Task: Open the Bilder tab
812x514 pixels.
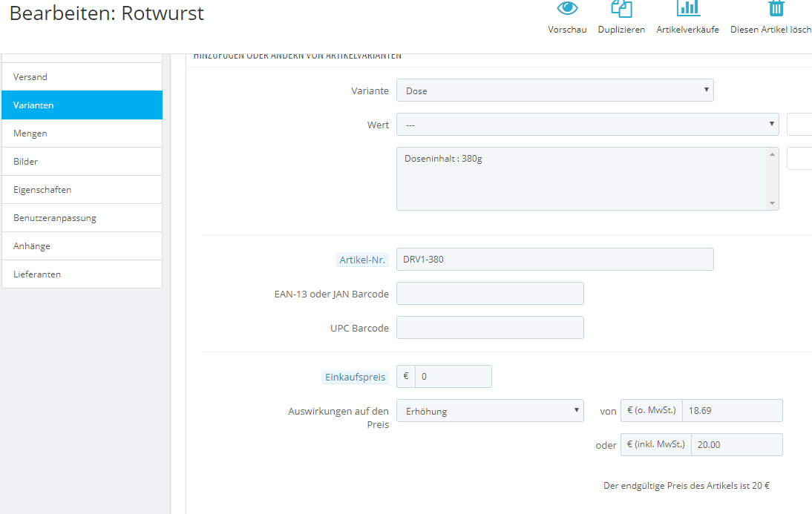Action: click(82, 162)
